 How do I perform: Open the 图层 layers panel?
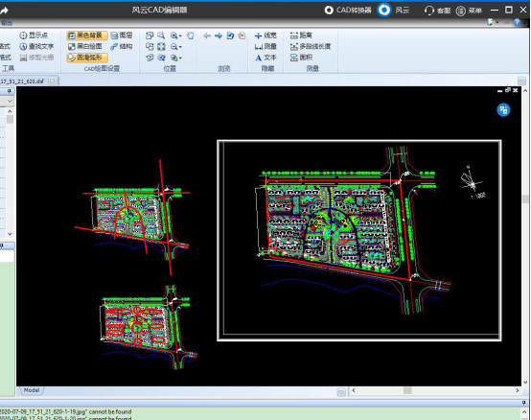tap(121, 35)
